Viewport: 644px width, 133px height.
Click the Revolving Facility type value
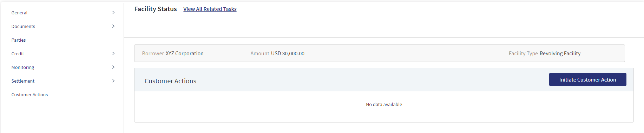click(x=560, y=54)
